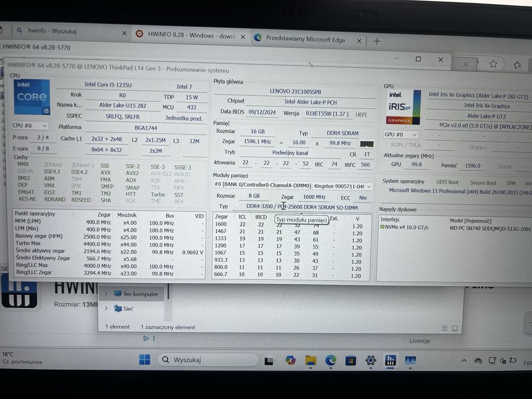Click the Intel Core i5 logo
532x399 pixels.
click(32, 97)
